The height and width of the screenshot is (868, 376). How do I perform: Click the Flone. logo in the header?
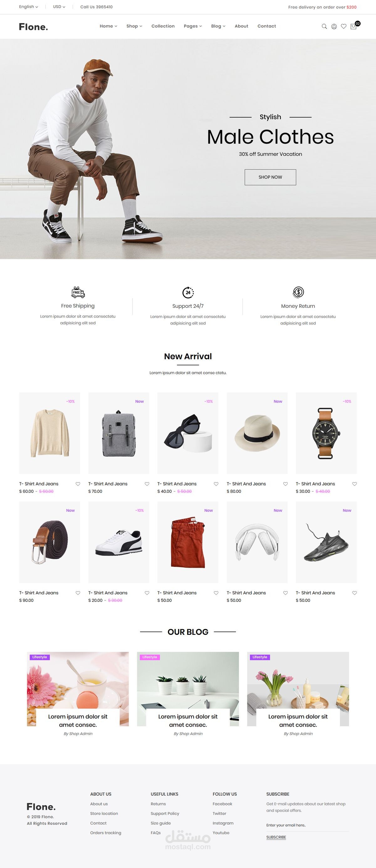click(33, 27)
